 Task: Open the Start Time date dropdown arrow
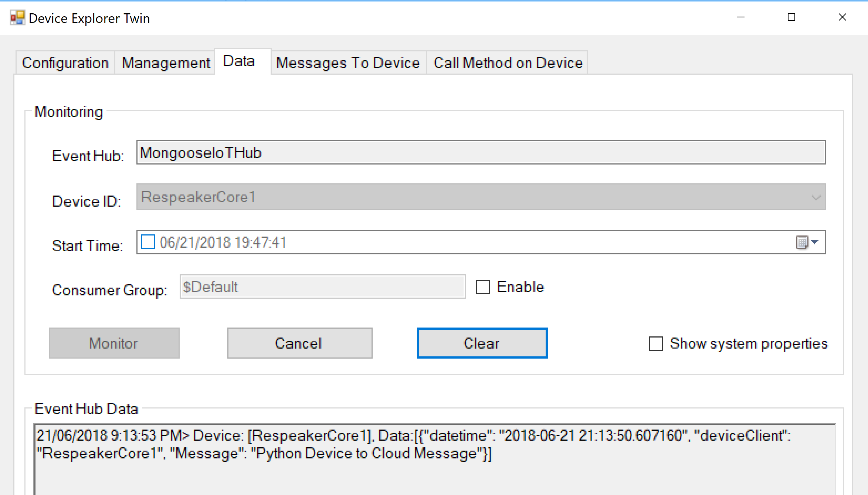815,242
